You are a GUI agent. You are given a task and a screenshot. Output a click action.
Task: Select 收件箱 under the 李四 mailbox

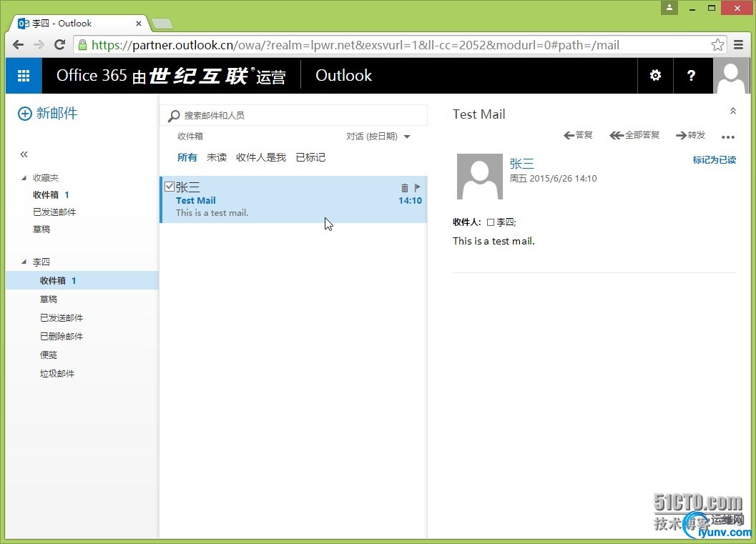(x=82, y=280)
